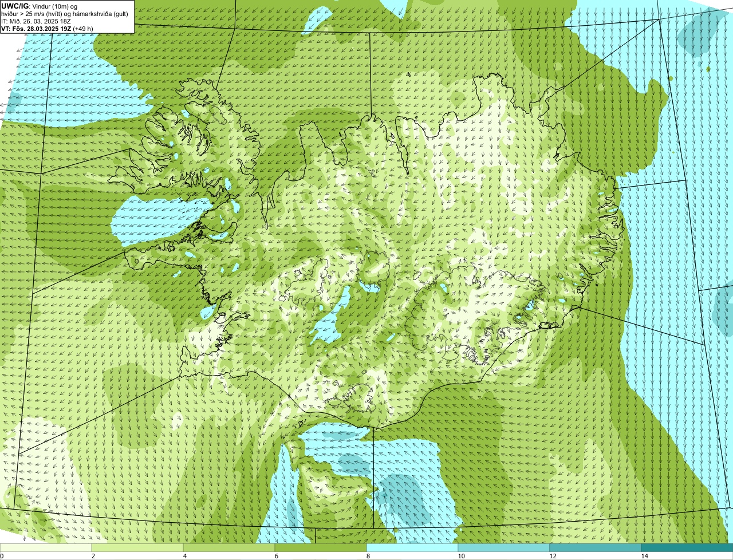Image resolution: width=733 pixels, height=560 pixels.
Task: Click the legend tick label '6'
Action: pos(276,555)
